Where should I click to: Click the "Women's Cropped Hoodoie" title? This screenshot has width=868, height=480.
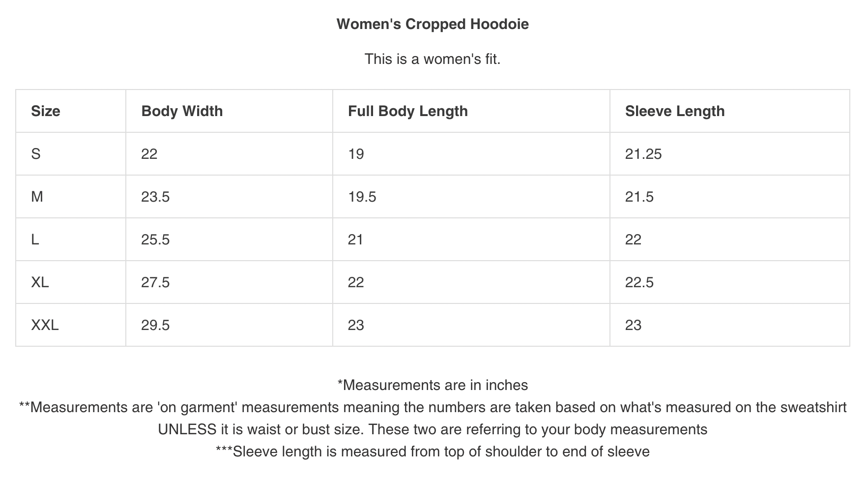point(433,24)
